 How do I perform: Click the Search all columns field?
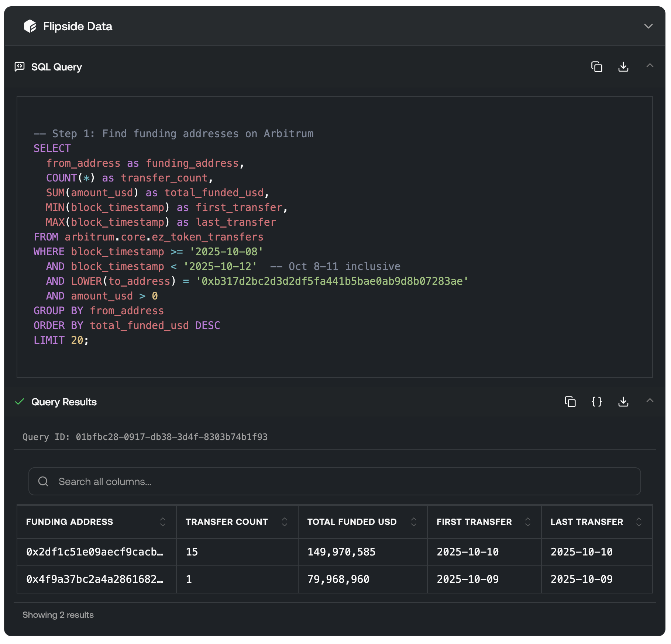(x=334, y=481)
